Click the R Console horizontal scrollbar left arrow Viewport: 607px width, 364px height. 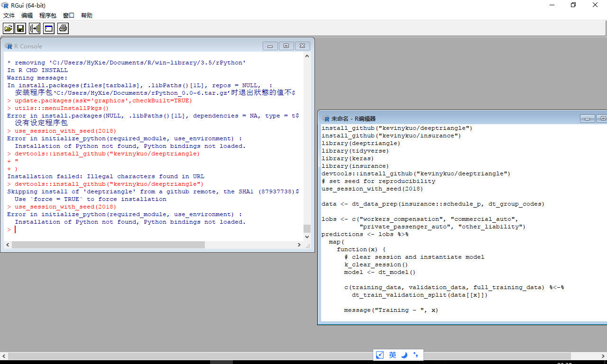click(x=7, y=245)
